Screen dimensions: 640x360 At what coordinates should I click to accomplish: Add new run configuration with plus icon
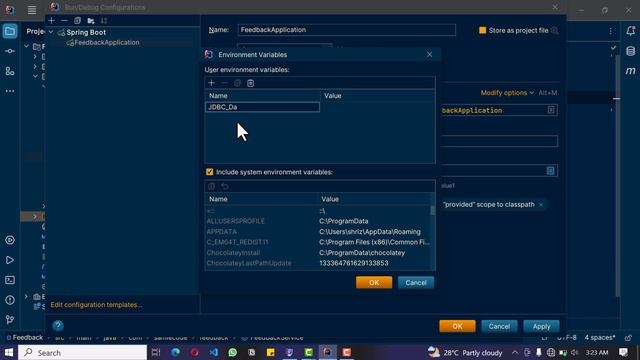coord(51,20)
